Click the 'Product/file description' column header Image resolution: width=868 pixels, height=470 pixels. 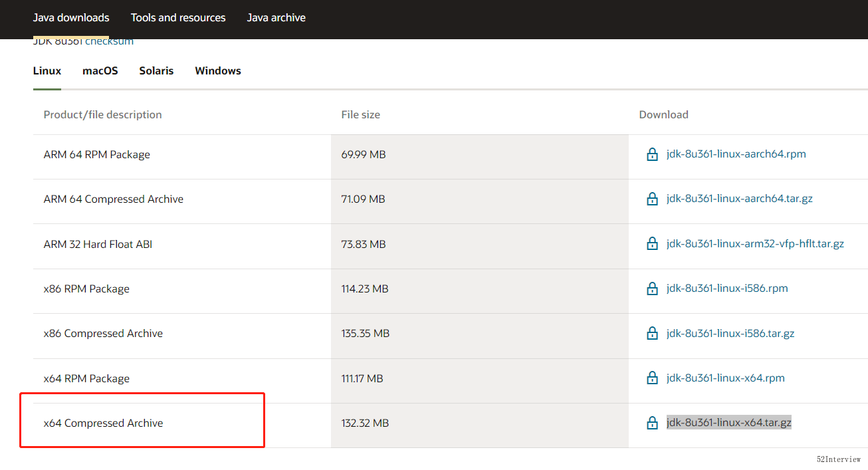(102, 114)
